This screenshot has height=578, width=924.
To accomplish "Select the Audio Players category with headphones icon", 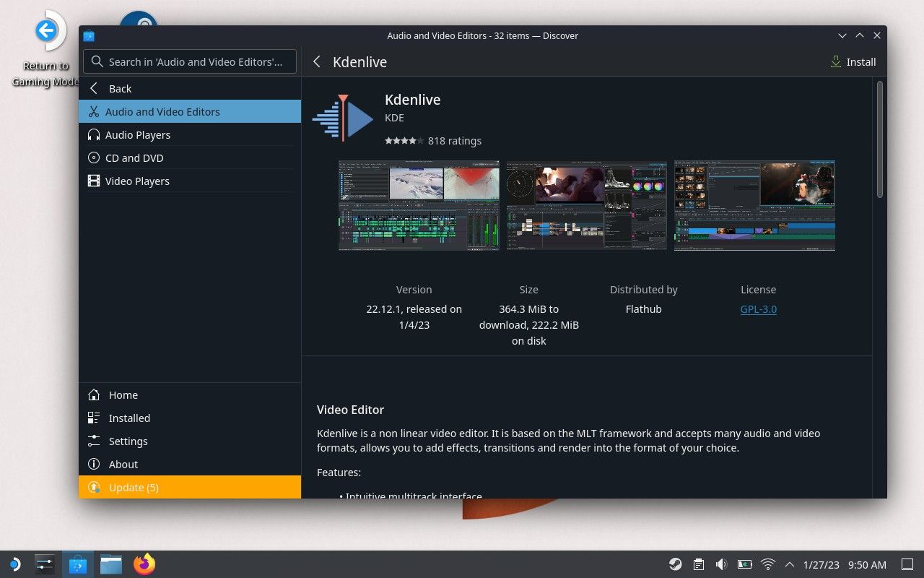I will pyautogui.click(x=138, y=134).
